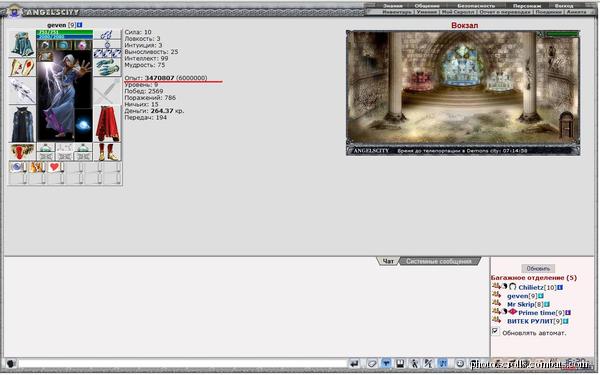Open the 'Безопасность' top menu

click(x=476, y=6)
